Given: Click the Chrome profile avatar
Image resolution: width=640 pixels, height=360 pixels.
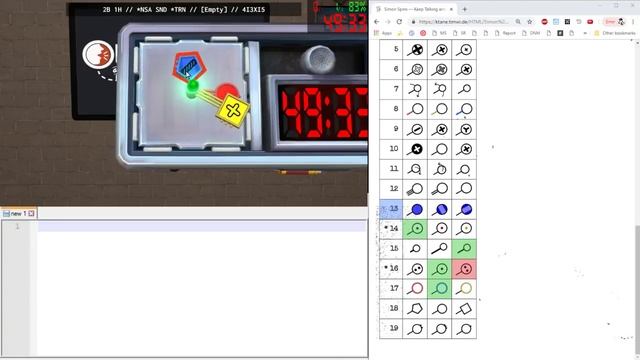Looking at the screenshot, I should pyautogui.click(x=621, y=22).
